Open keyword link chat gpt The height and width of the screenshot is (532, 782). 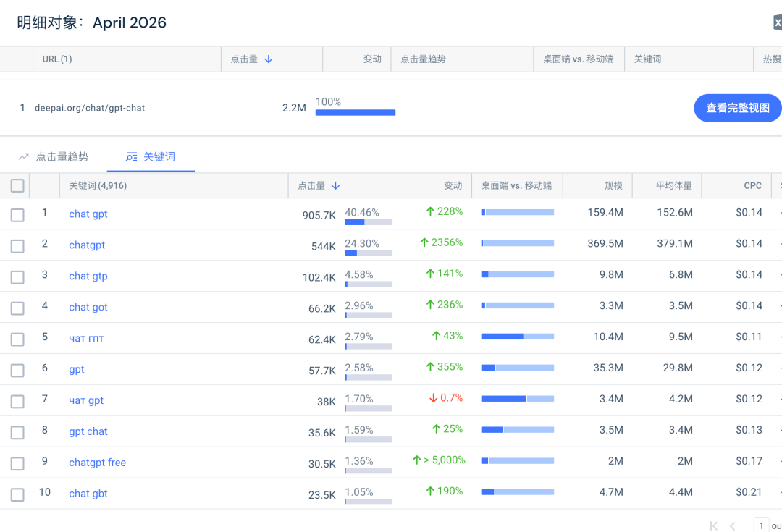(88, 214)
